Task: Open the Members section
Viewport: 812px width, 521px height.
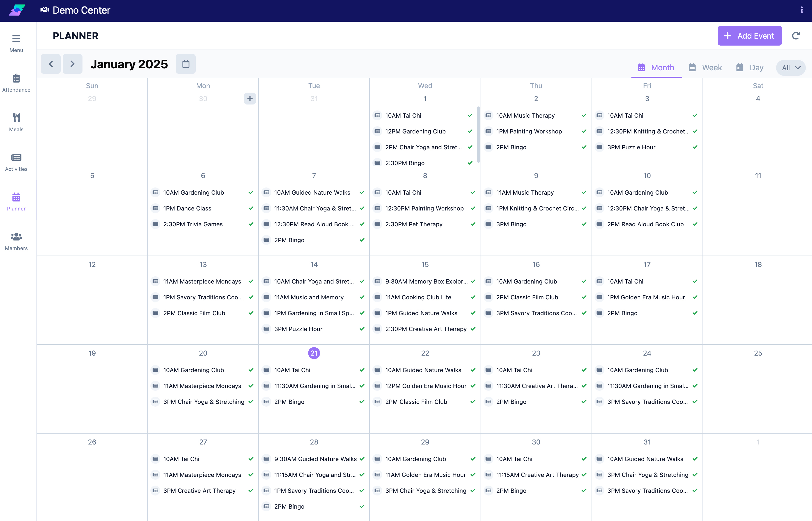Action: (16, 241)
